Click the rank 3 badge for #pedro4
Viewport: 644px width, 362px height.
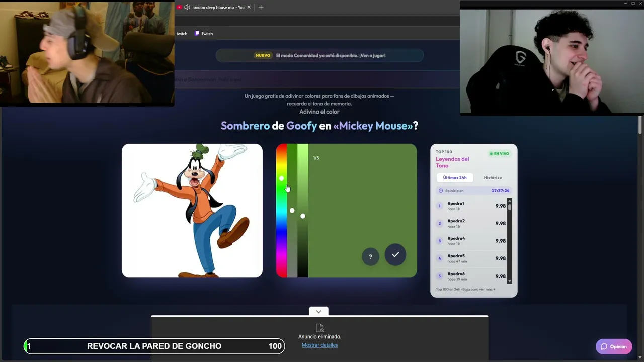439,241
